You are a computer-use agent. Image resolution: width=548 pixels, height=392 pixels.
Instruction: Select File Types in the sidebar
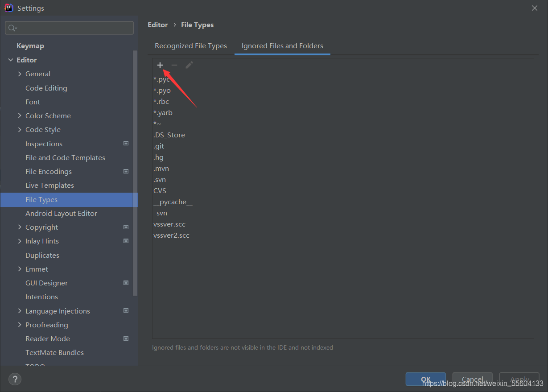pos(69,199)
